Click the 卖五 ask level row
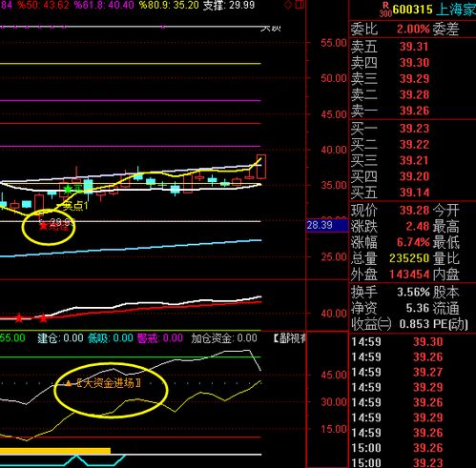Viewport: 476px width, 468px height. point(413,47)
